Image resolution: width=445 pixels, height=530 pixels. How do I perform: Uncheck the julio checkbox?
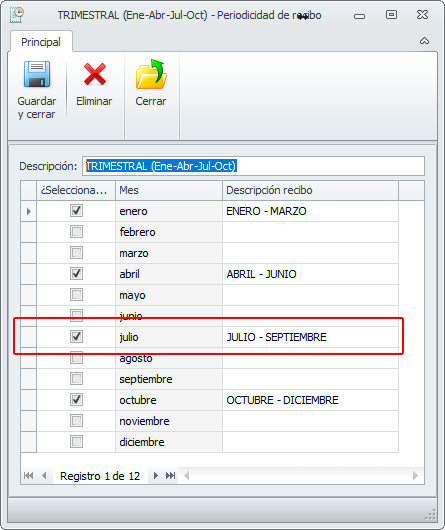pyautogui.click(x=76, y=337)
